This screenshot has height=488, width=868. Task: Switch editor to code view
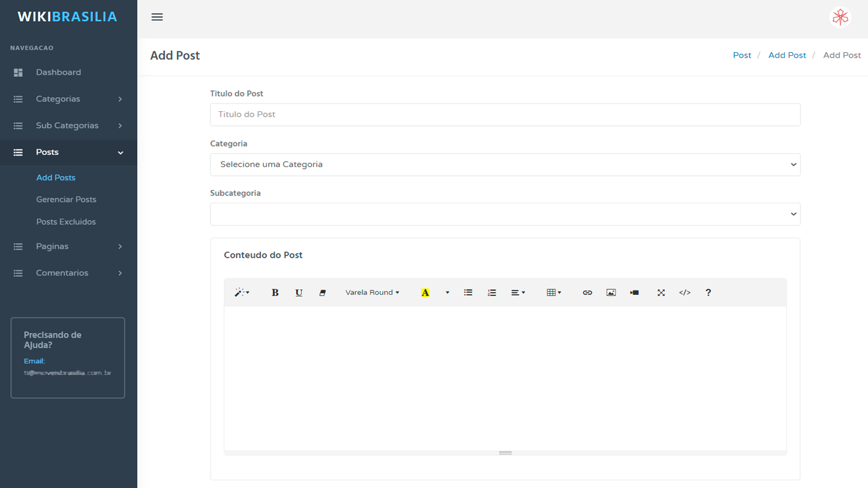(684, 292)
